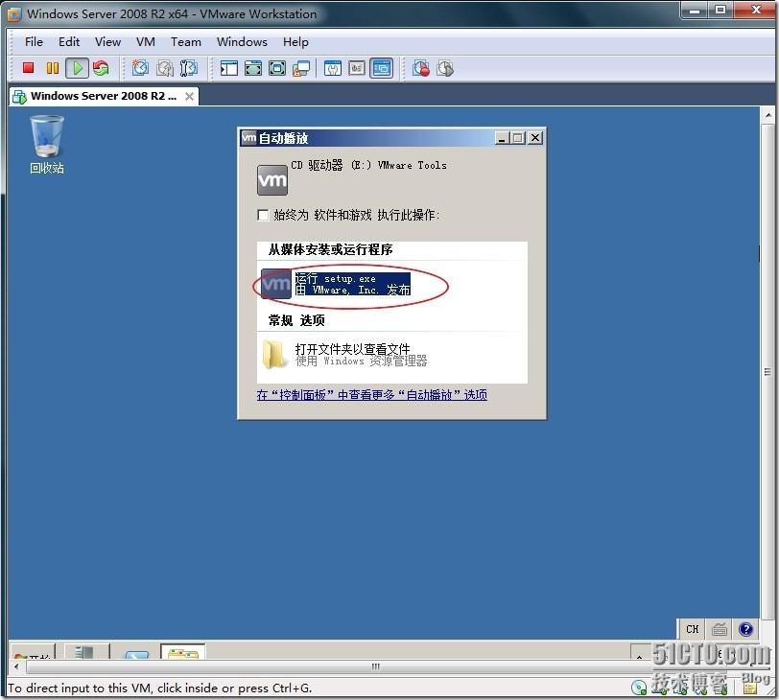Click the CH language bar indicator
This screenshot has width=779, height=700.
tap(693, 629)
